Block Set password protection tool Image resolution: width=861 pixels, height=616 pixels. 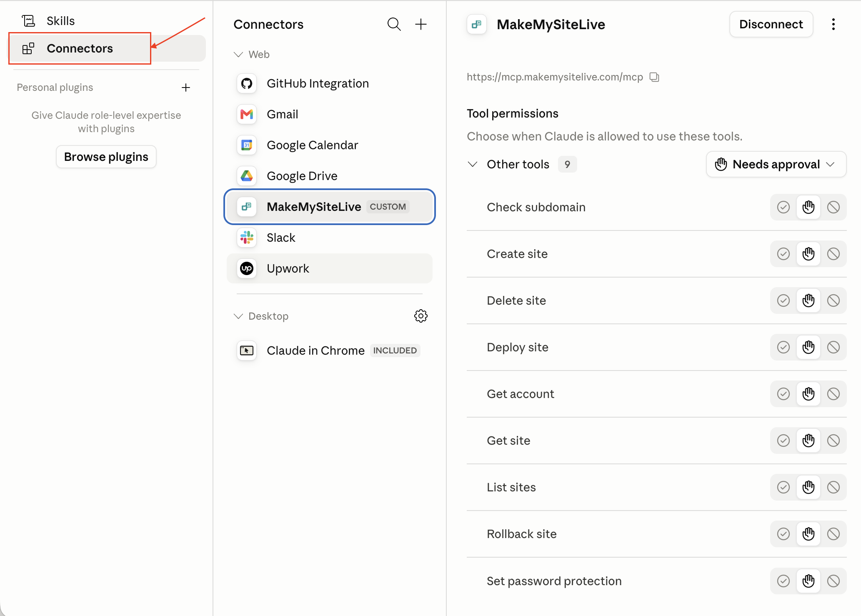coord(833,581)
